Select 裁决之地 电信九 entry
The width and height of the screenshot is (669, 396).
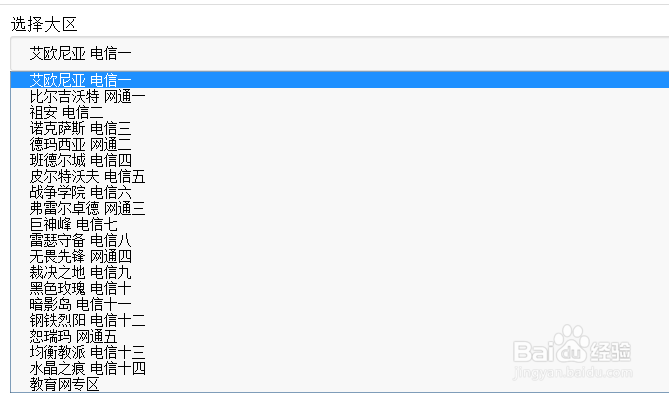pos(340,273)
